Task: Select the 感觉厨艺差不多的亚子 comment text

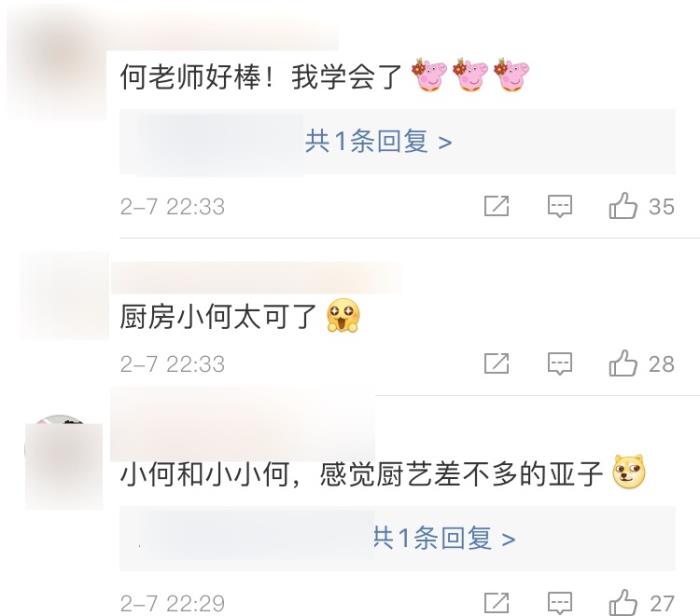Action: click(x=461, y=474)
